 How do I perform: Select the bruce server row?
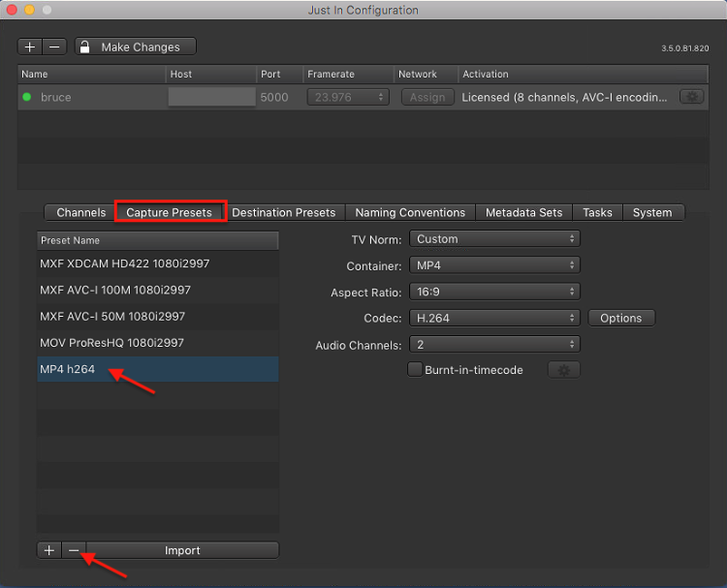point(363,97)
